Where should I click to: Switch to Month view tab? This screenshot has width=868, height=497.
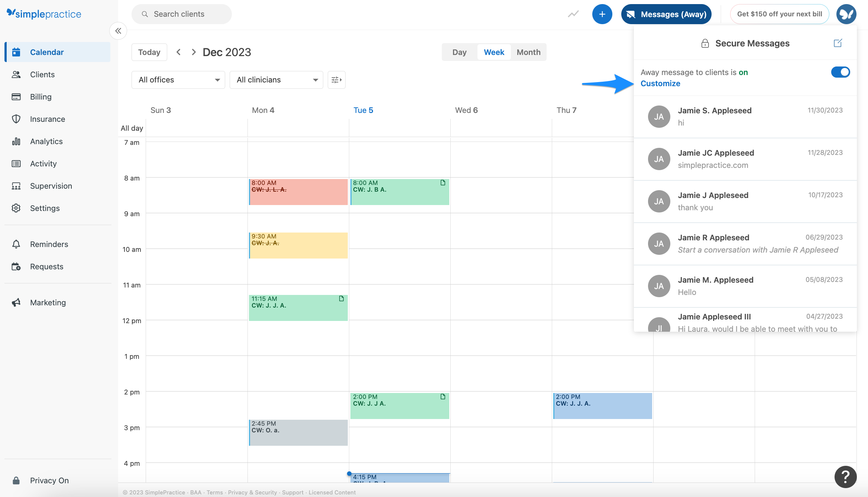[528, 52]
